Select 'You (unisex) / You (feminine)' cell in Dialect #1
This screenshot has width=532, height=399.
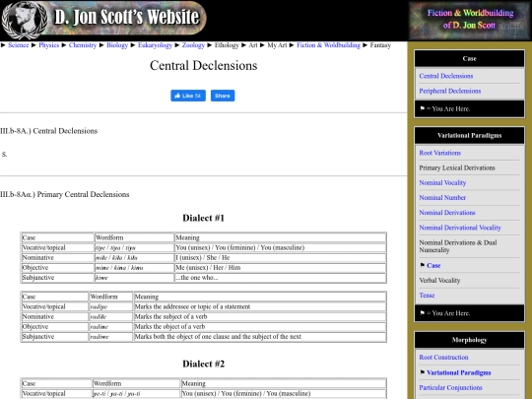(280, 247)
